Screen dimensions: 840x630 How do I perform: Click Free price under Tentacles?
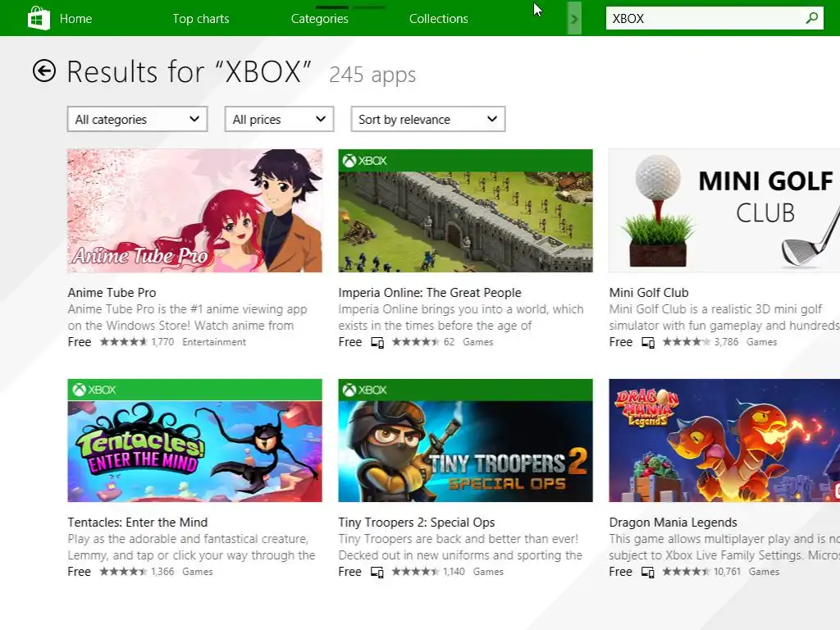[x=80, y=572]
